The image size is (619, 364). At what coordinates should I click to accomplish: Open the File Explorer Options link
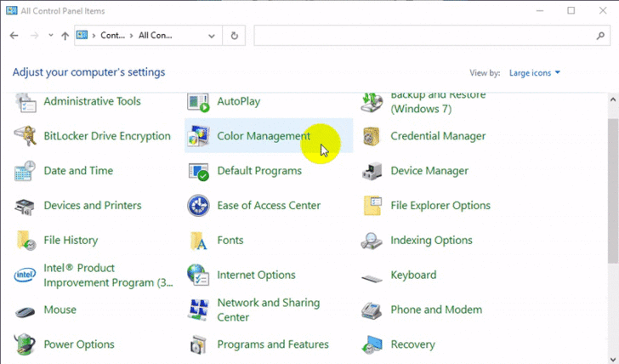(440, 206)
